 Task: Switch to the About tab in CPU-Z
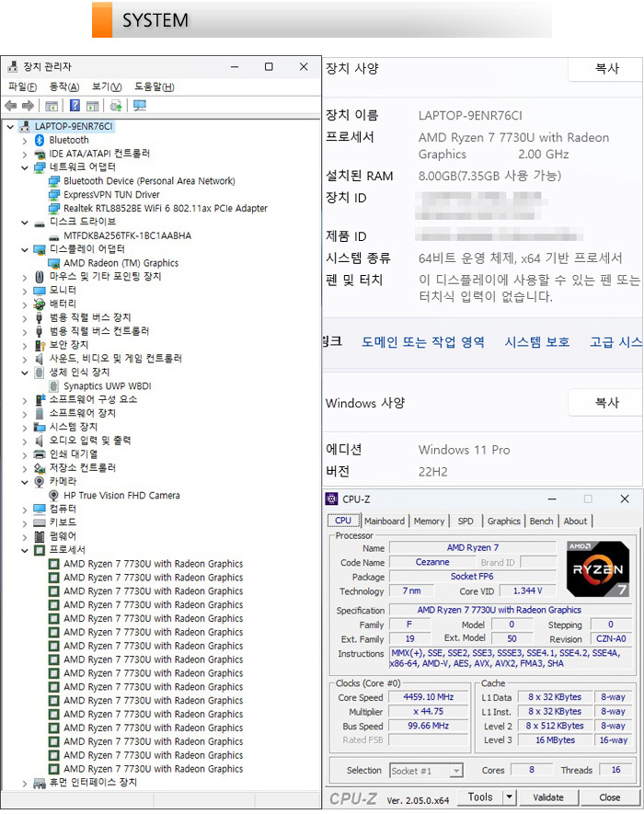(x=575, y=521)
